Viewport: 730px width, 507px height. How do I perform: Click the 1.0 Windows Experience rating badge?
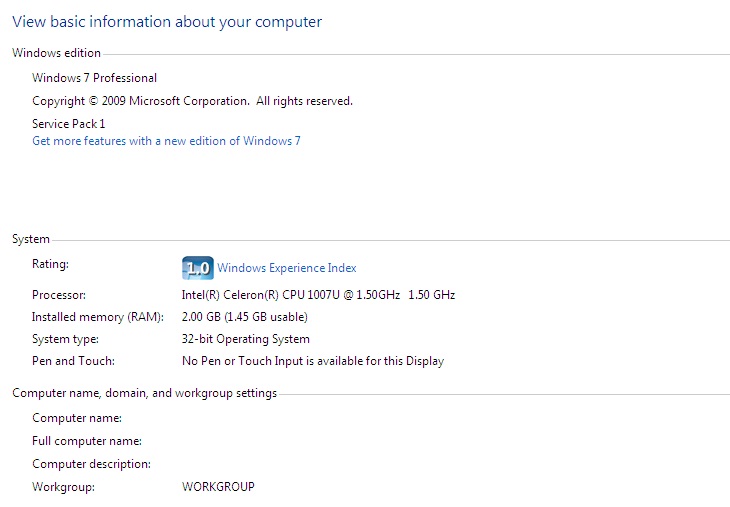coord(198,268)
